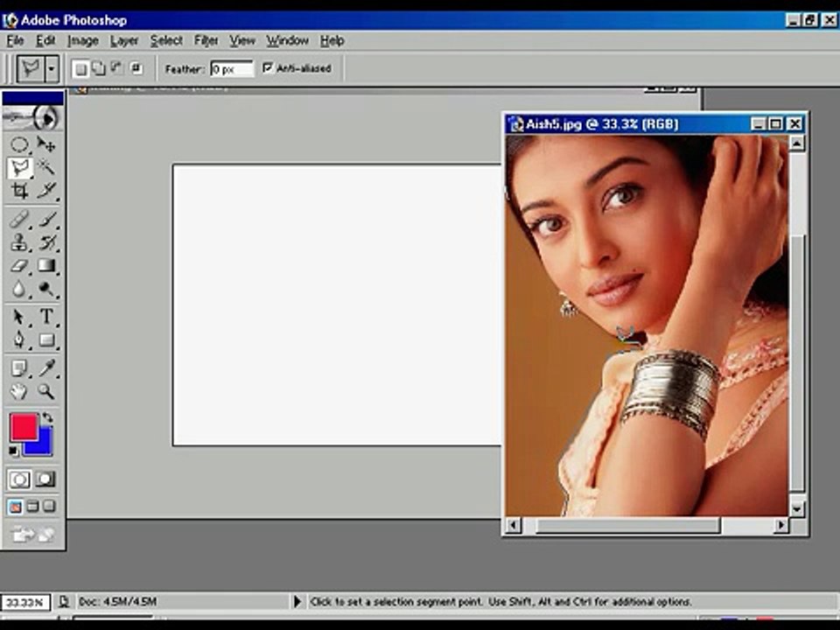Open the Window menu

288,41
